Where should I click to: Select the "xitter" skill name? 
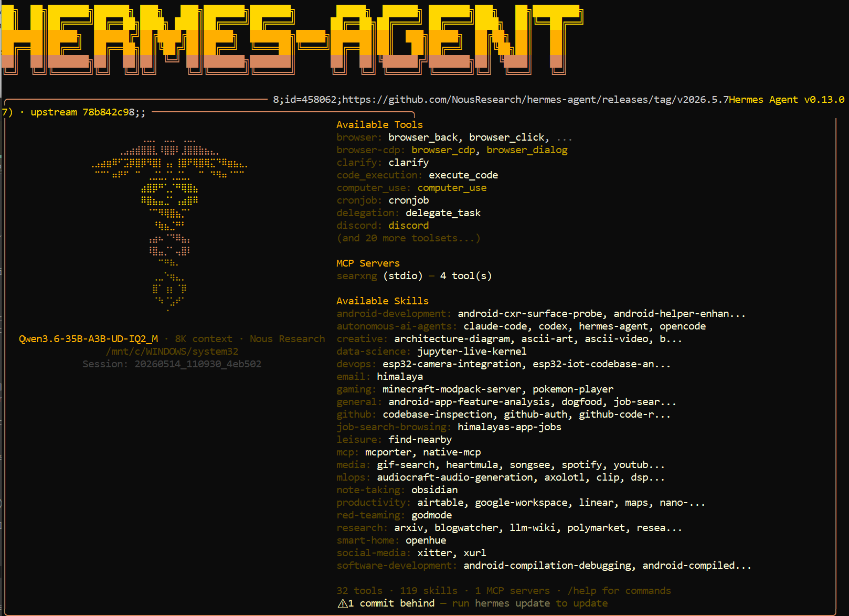point(434,553)
